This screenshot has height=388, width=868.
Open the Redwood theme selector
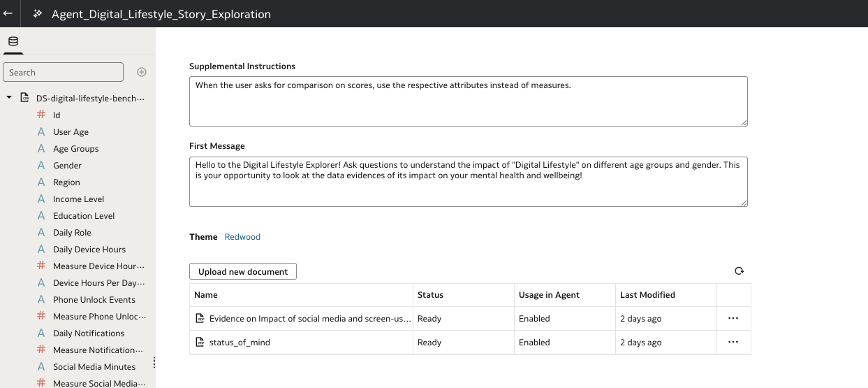click(x=242, y=237)
